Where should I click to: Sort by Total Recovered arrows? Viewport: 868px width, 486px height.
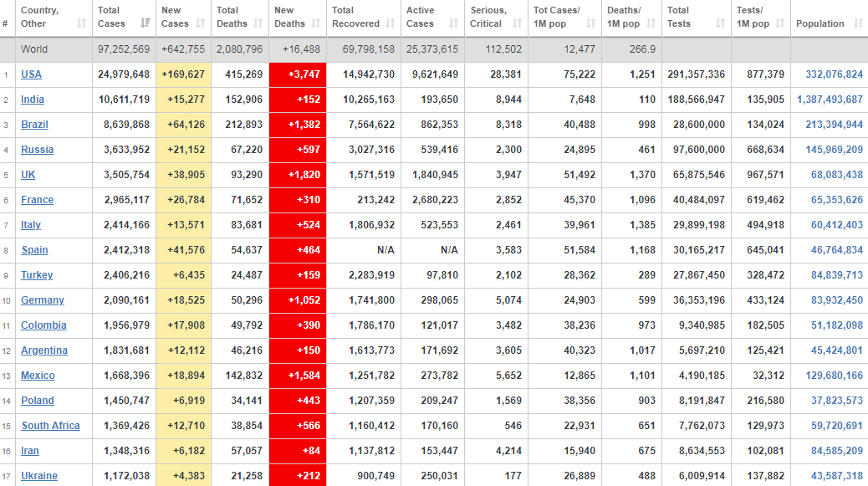pyautogui.click(x=390, y=23)
